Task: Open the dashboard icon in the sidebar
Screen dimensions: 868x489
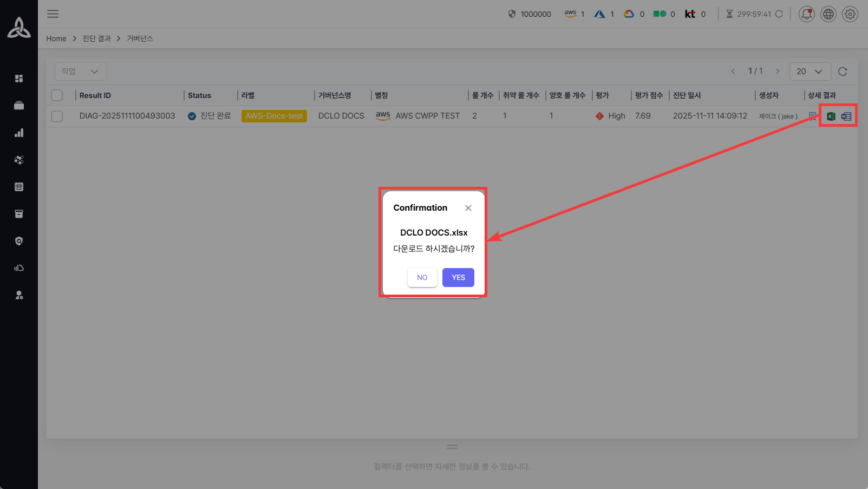Action: tap(19, 79)
